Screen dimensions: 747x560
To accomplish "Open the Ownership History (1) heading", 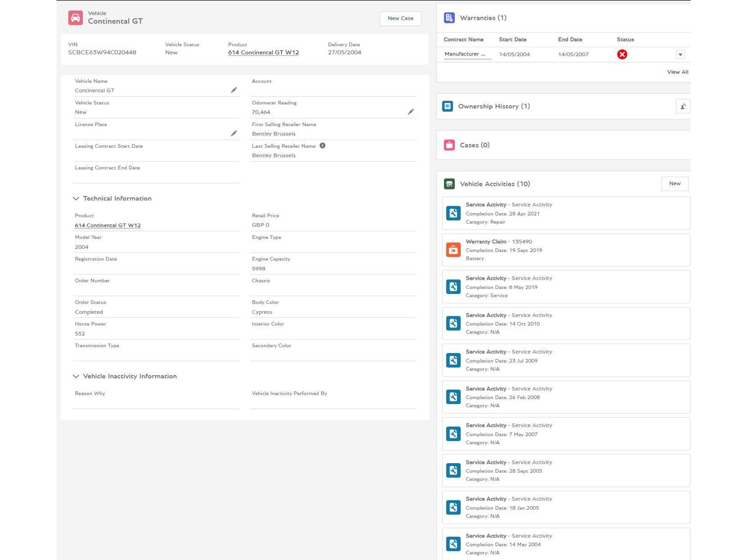I will click(494, 106).
